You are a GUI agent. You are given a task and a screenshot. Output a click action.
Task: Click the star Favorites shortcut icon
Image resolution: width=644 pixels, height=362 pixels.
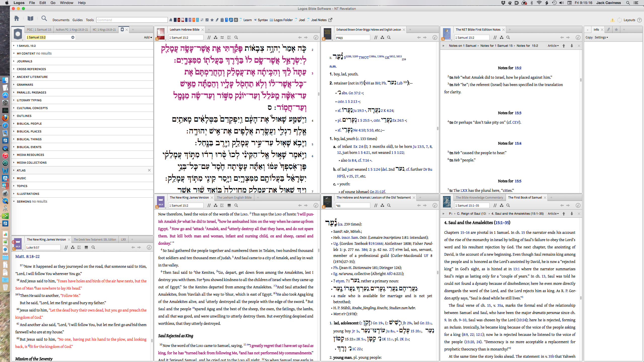(212, 20)
